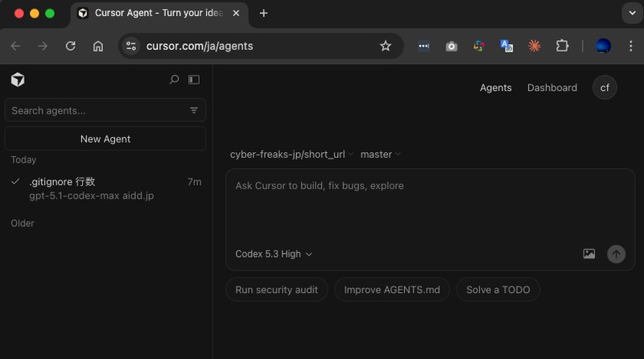The height and width of the screenshot is (359, 644).
Task: Bookmark this page with the star icon
Action: click(x=386, y=46)
